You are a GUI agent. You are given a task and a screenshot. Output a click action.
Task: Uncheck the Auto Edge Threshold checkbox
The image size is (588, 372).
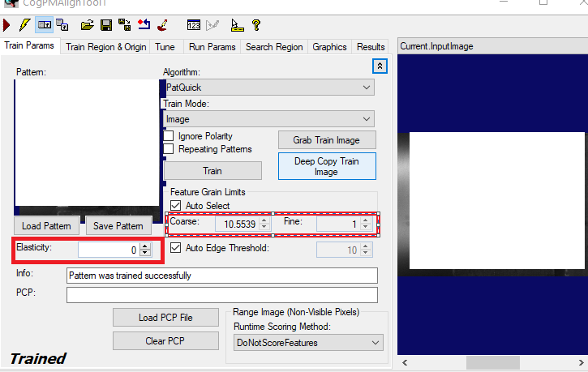coord(175,248)
